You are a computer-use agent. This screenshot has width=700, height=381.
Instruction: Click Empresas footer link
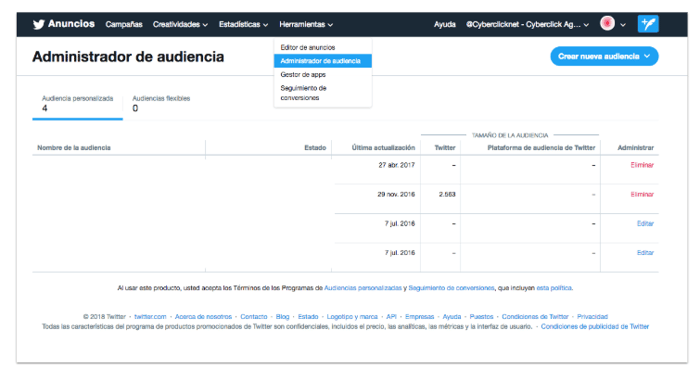[419, 317]
